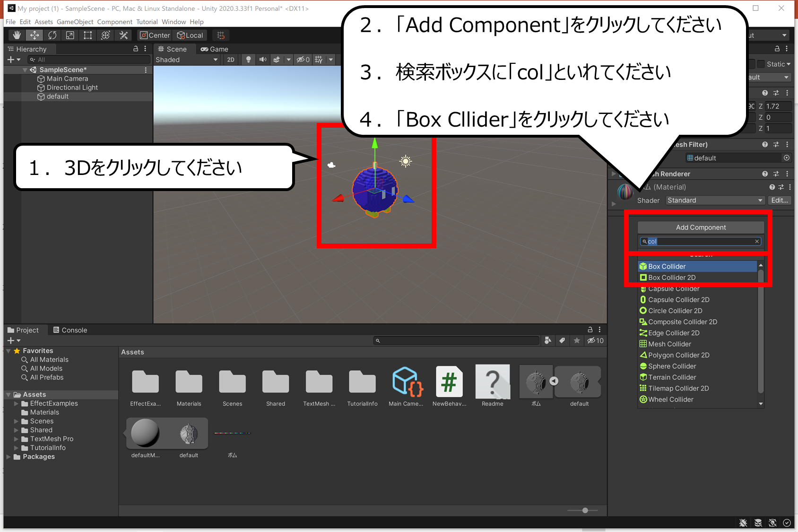Search assets by label icon
This screenshot has width=798, height=532.
(562, 340)
